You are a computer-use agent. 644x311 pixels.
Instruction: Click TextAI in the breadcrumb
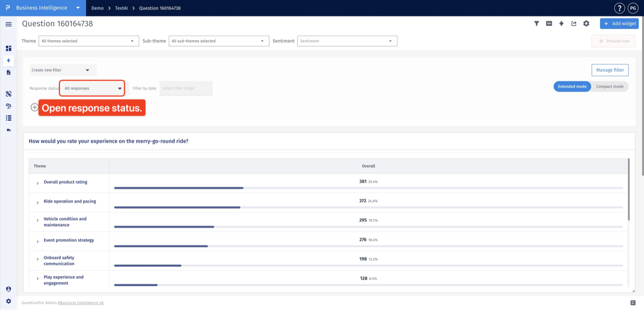pos(121,8)
